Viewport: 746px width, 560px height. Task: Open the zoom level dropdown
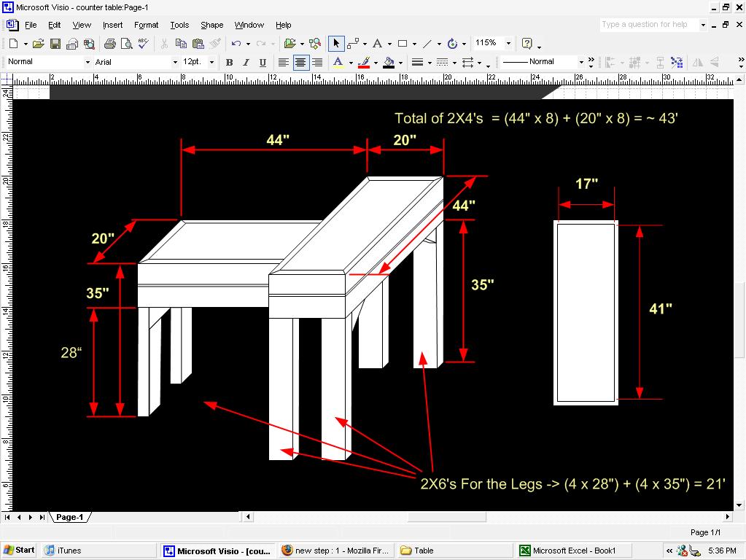[x=508, y=43]
